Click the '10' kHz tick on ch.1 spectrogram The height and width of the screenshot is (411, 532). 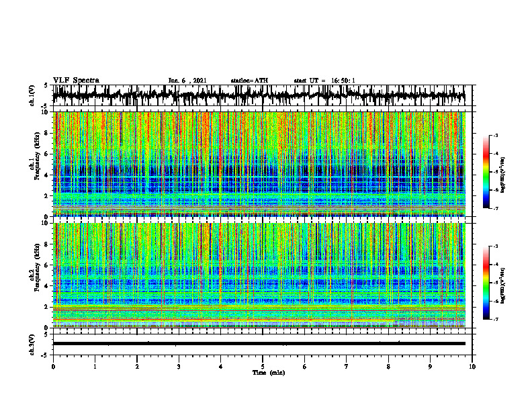[x=46, y=112]
